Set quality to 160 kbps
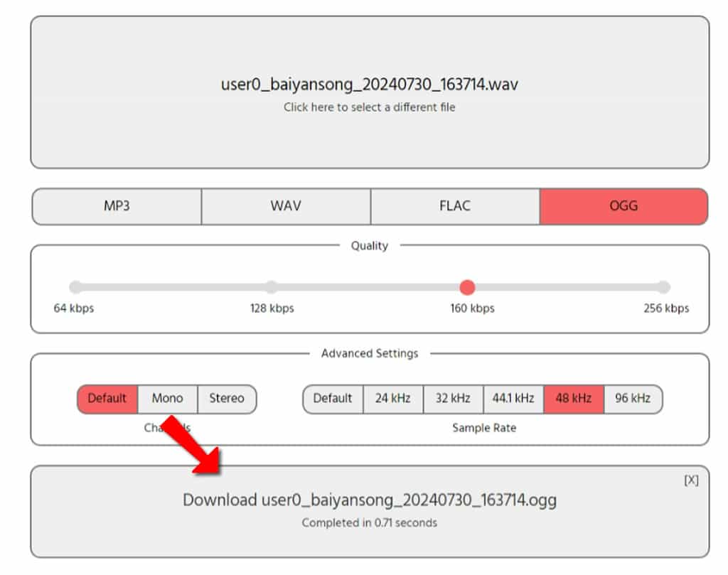Screen dimensions: 728x575 467,287
